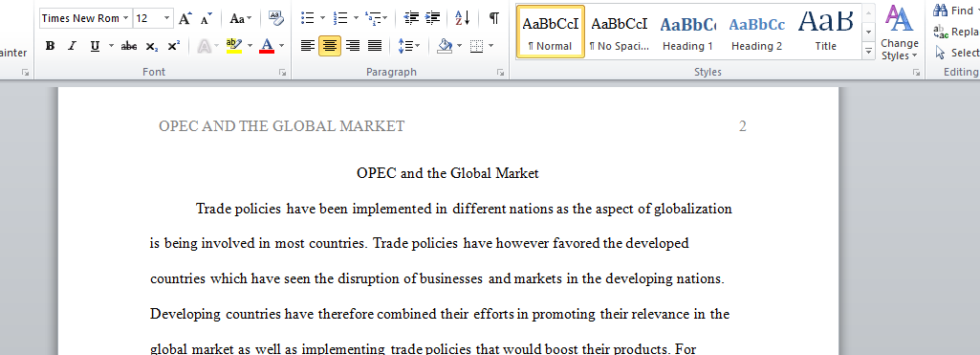
Task: Apply the Heading 1 style
Action: [x=687, y=32]
